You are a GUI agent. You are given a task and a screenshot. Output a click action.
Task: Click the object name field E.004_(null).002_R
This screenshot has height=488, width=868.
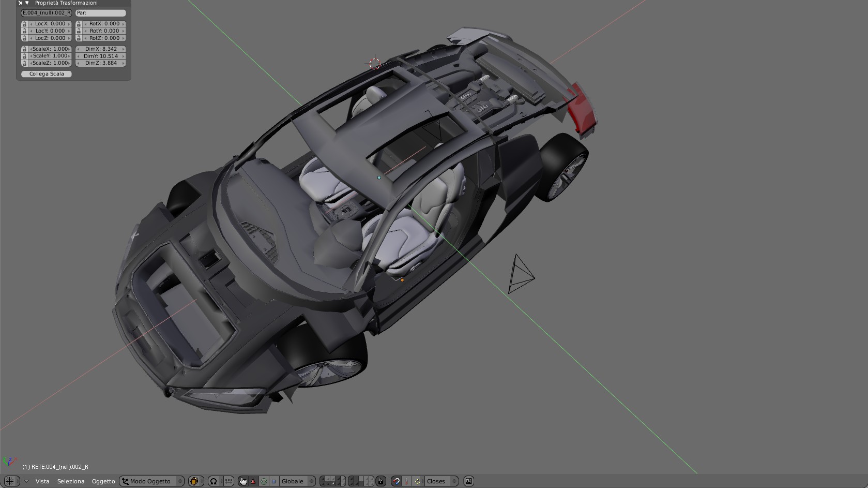47,13
